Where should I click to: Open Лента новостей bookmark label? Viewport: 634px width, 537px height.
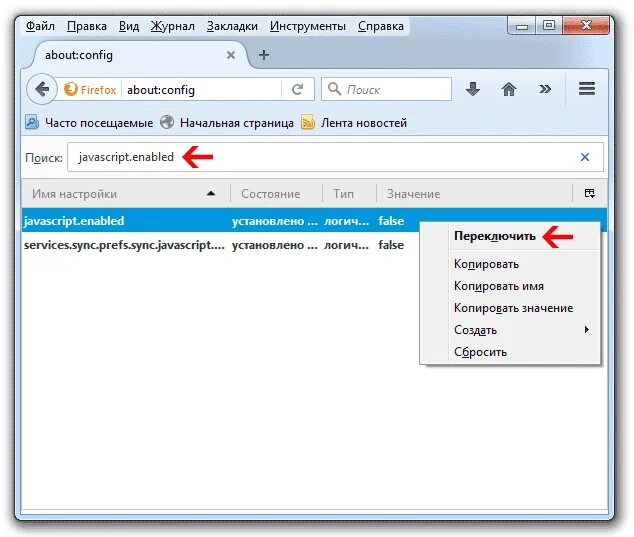pyautogui.click(x=364, y=123)
